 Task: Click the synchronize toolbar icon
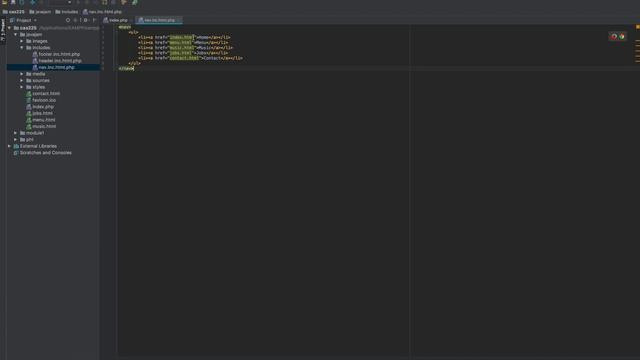point(22,2)
